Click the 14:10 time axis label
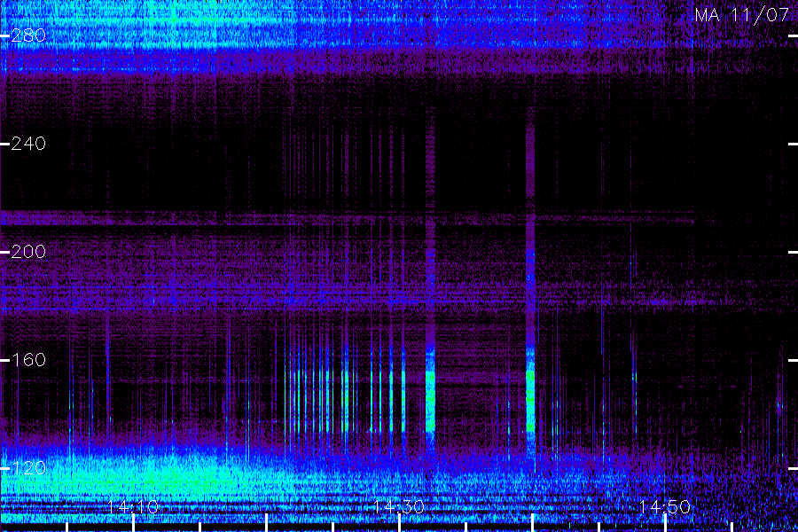This screenshot has width=798, height=532. click(x=133, y=507)
